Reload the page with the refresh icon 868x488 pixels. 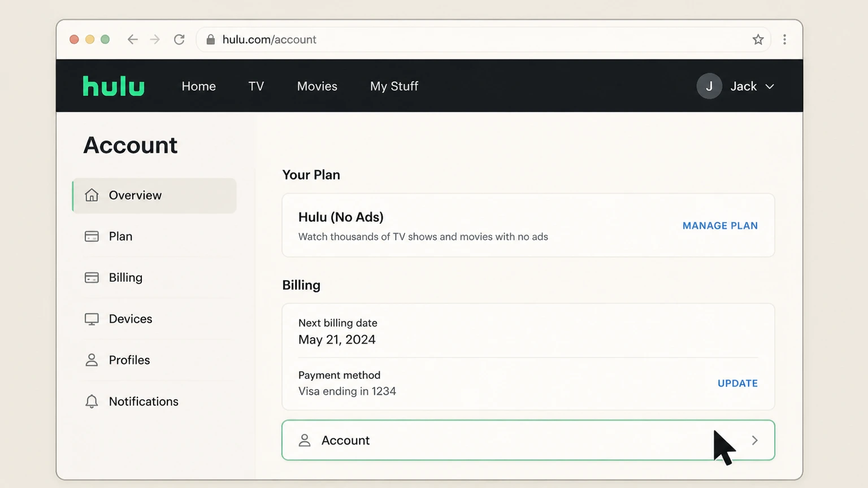point(179,40)
